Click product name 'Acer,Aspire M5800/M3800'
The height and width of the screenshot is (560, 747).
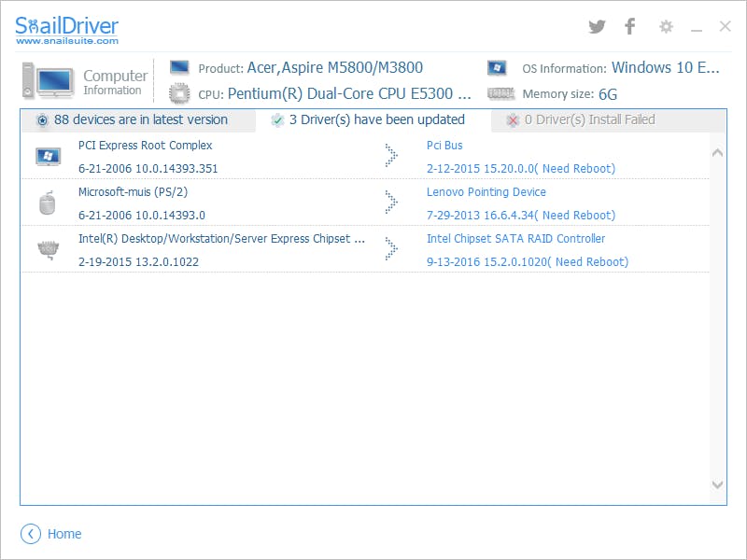pyautogui.click(x=334, y=67)
